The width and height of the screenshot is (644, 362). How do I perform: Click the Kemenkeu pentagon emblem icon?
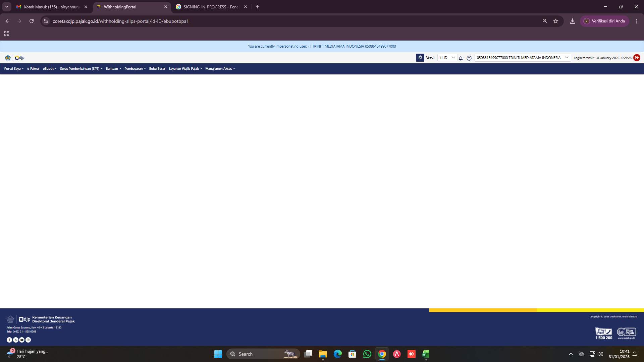coord(7,58)
